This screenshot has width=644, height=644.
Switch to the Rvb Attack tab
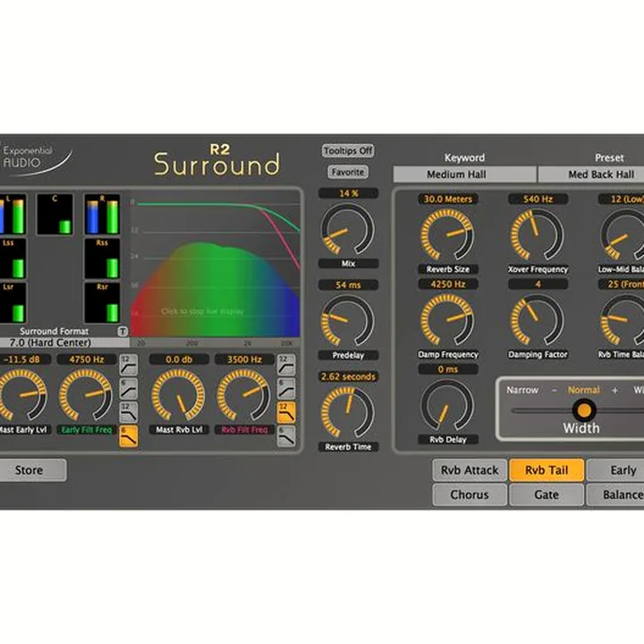[470, 470]
